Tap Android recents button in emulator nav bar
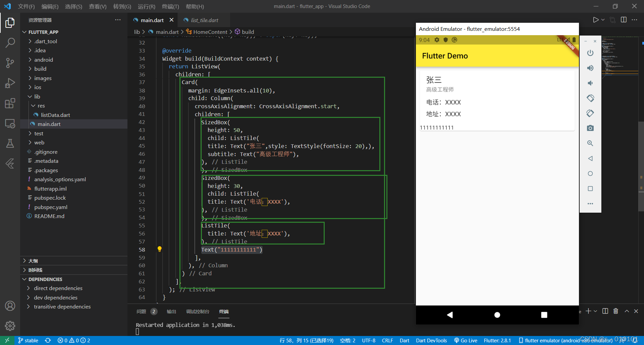644x345 pixels. (544, 315)
